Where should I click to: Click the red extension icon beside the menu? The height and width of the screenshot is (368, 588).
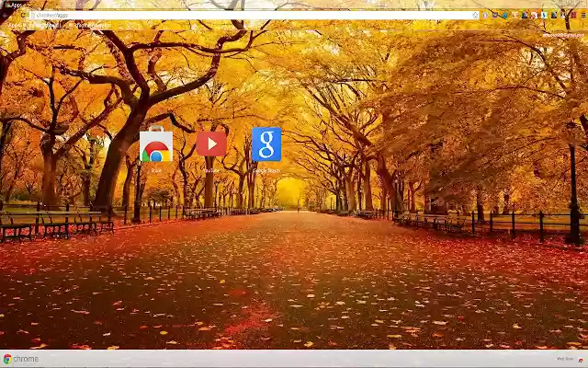tap(573, 15)
